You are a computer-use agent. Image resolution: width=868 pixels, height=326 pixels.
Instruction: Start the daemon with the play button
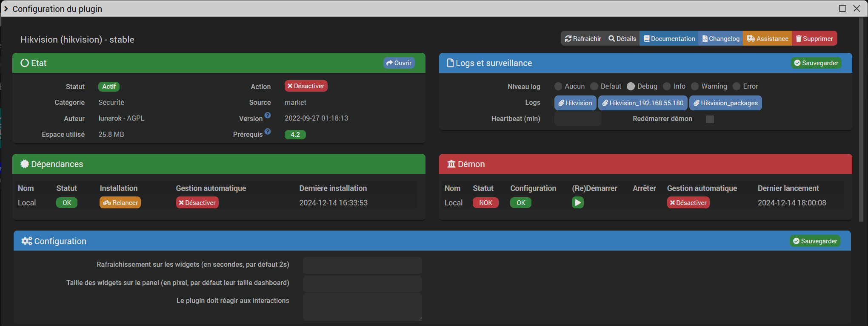pyautogui.click(x=578, y=203)
